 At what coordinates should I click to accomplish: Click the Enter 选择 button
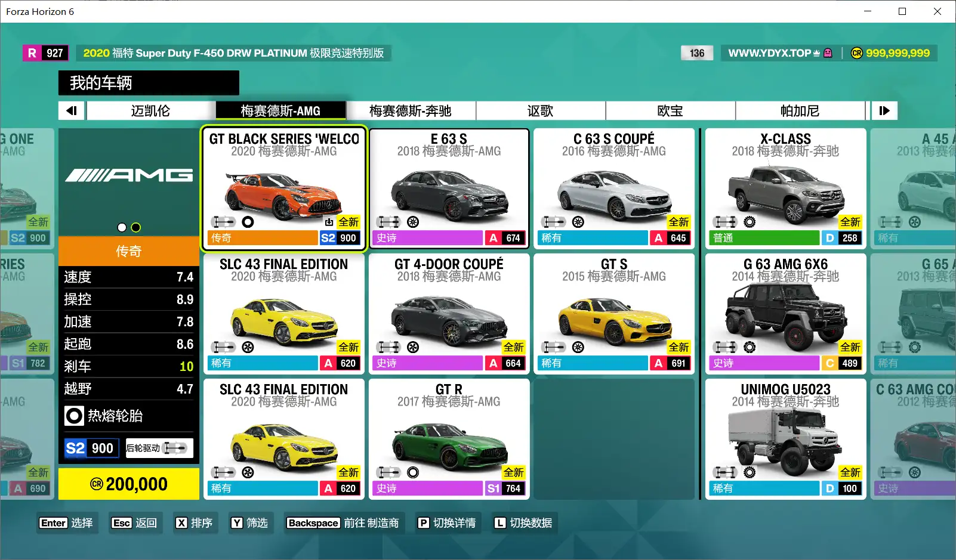[x=66, y=523]
